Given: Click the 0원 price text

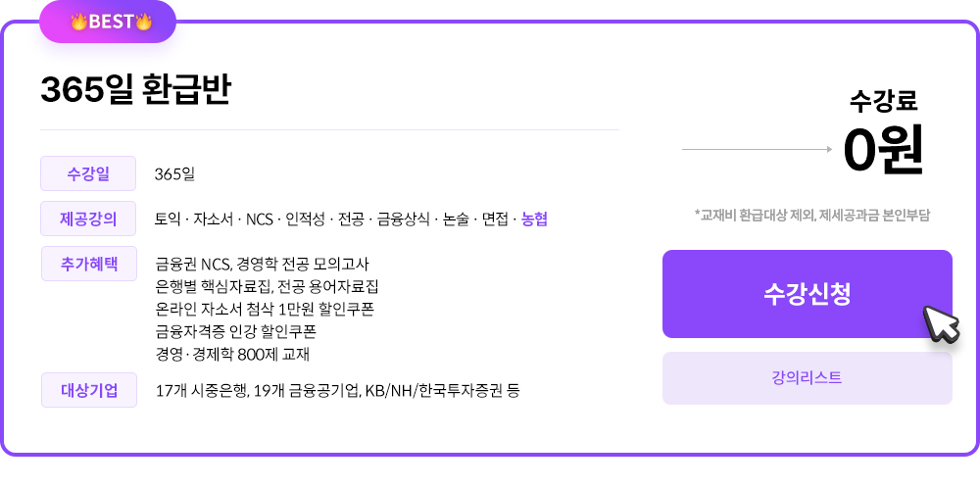Looking at the screenshot, I should pyautogui.click(x=883, y=150).
